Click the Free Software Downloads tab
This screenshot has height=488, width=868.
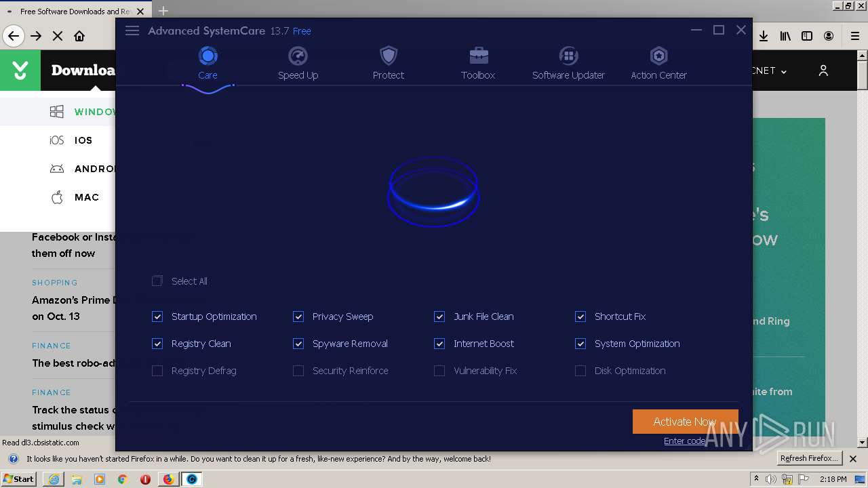[x=75, y=11]
